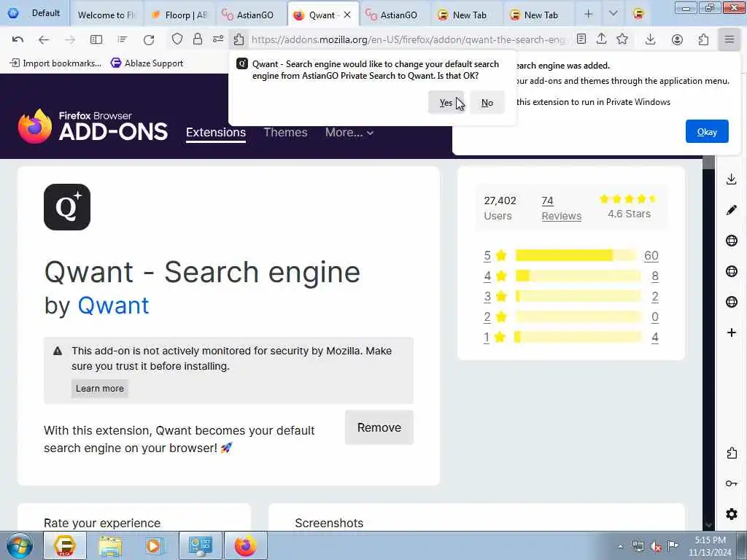Go back one page

click(x=43, y=39)
